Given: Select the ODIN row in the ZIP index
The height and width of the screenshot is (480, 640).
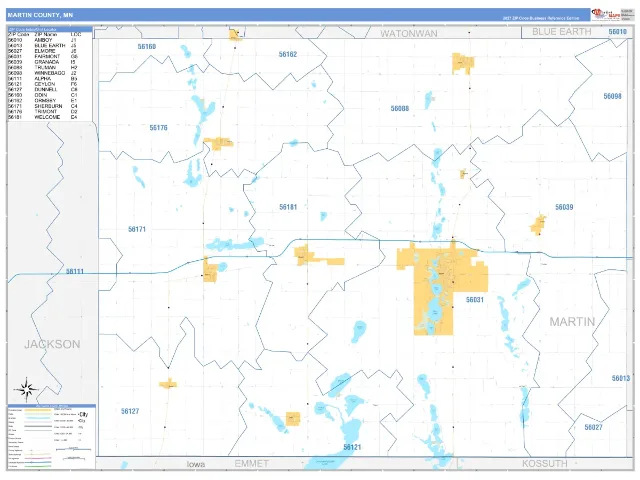Looking at the screenshot, I should point(42,95).
